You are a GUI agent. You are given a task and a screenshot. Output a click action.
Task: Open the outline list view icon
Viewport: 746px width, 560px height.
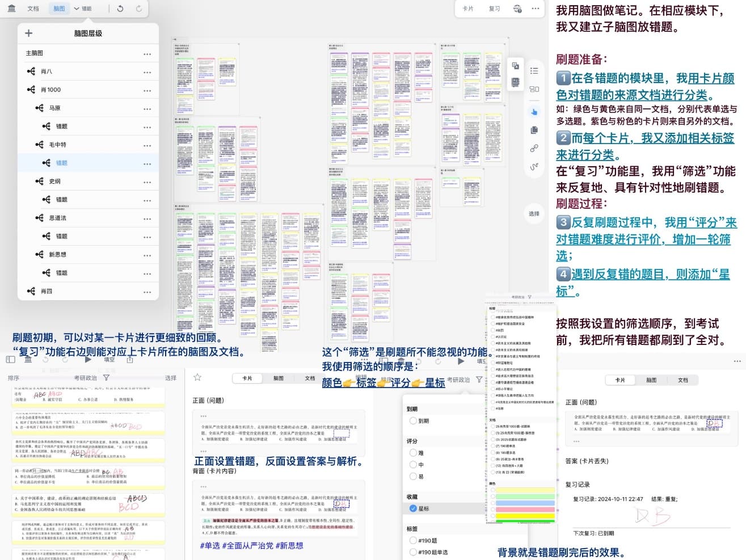pyautogui.click(x=534, y=71)
